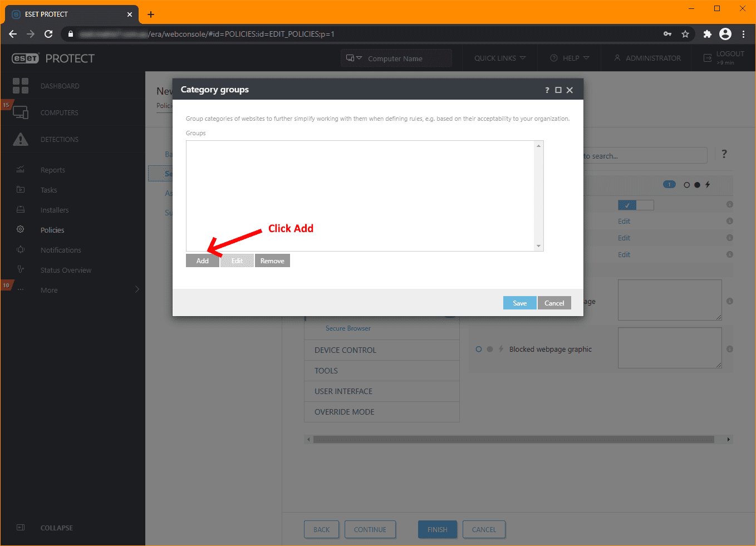Viewport: 756px width, 546px height.
Task: Expand the User Interface settings section
Action: pos(382,391)
